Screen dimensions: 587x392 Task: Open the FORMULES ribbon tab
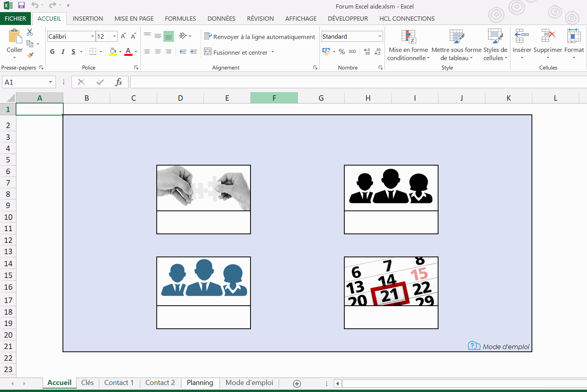coord(180,18)
